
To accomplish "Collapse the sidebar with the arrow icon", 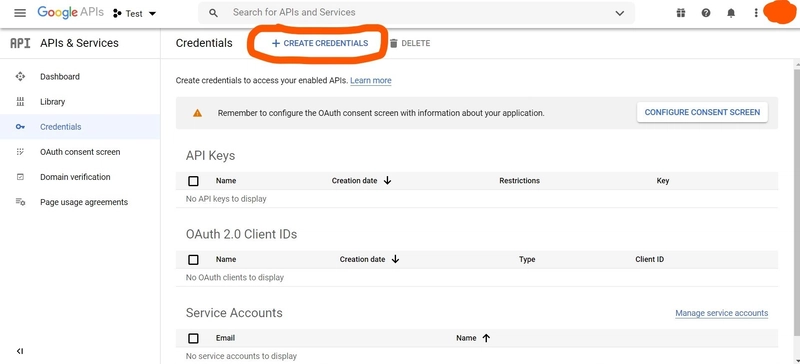I will pyautogui.click(x=20, y=351).
